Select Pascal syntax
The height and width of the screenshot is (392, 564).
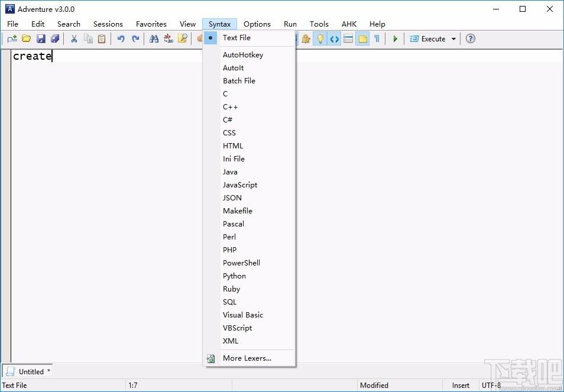[x=249, y=223]
